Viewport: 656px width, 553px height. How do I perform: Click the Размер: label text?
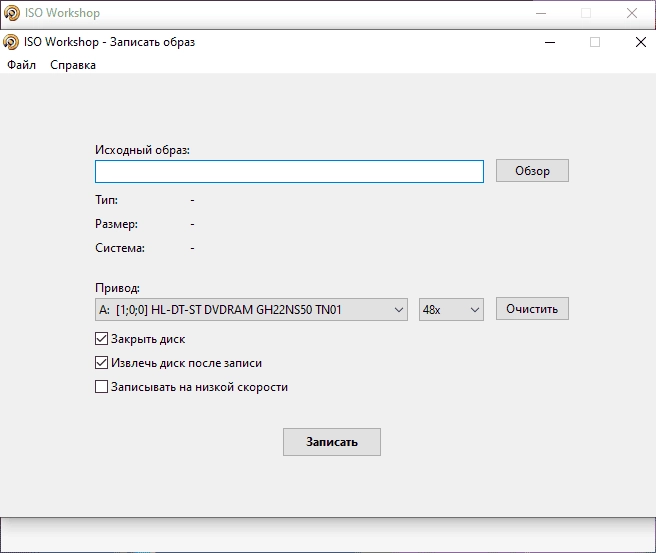point(116,224)
